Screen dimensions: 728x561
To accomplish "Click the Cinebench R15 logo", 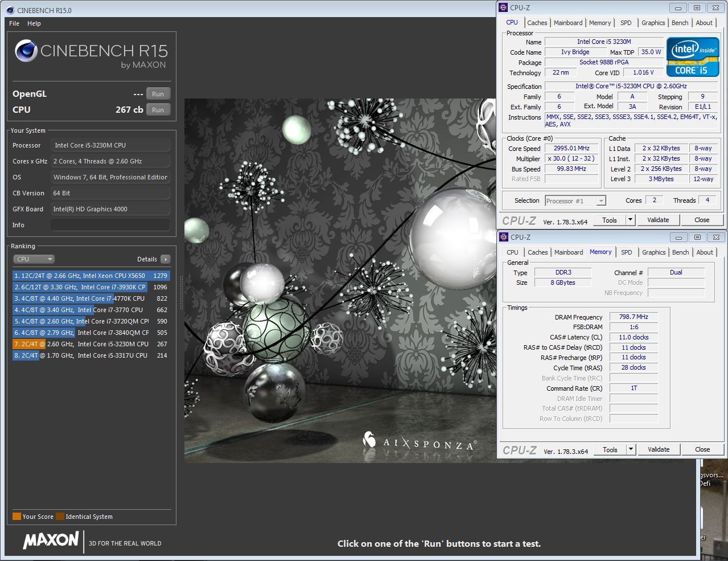I will 91,55.
